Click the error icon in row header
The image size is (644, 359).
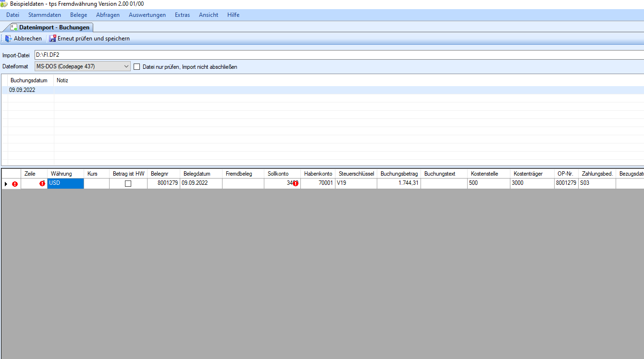click(15, 184)
